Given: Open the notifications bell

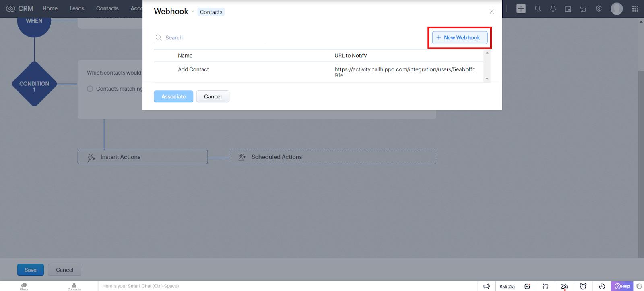Looking at the screenshot, I should pos(553,8).
